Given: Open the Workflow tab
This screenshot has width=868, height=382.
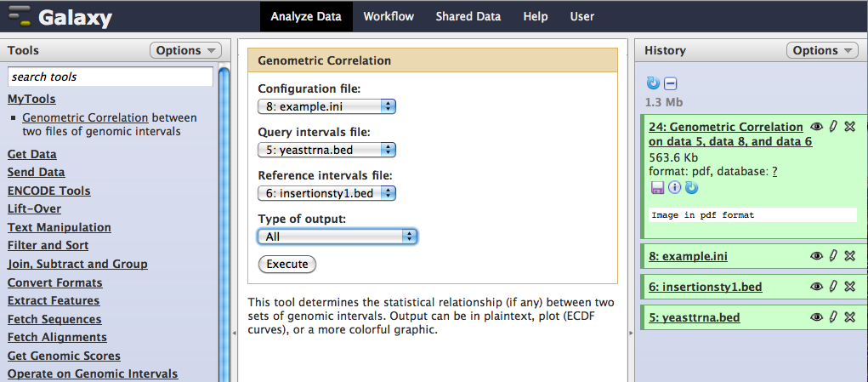Looking at the screenshot, I should [x=389, y=16].
